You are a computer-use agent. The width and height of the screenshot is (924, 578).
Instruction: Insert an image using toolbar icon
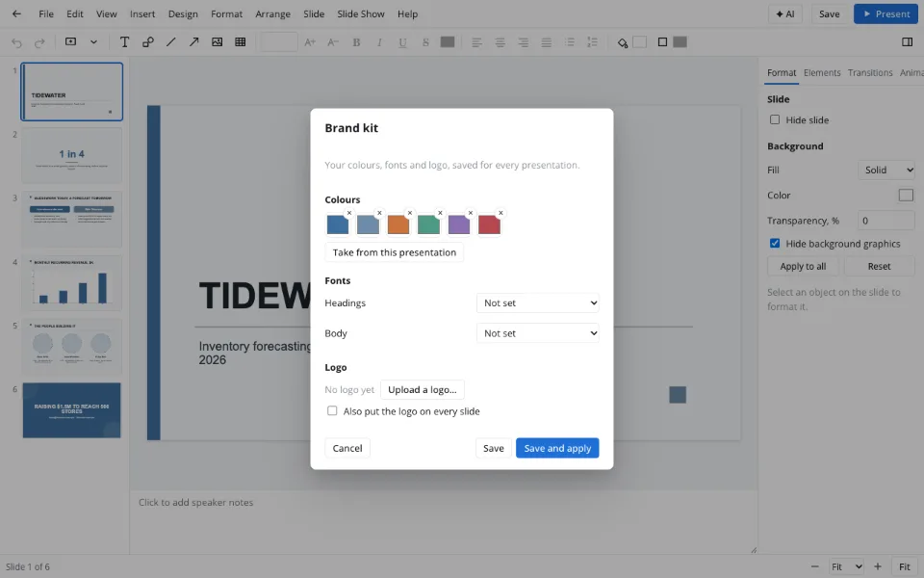tap(217, 41)
